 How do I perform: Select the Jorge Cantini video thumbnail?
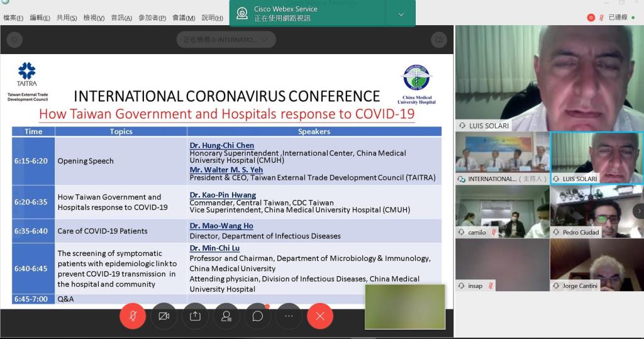click(x=597, y=265)
